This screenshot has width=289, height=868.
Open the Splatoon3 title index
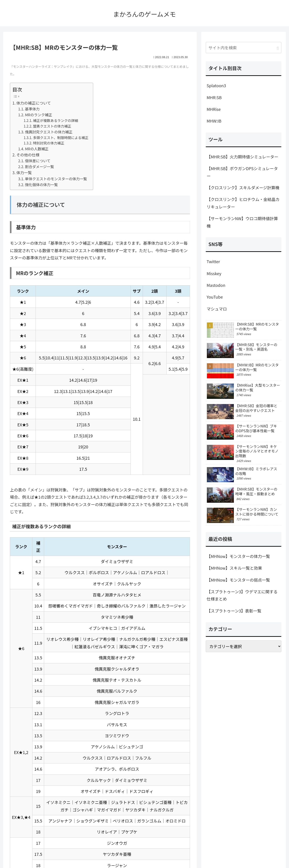(216, 86)
